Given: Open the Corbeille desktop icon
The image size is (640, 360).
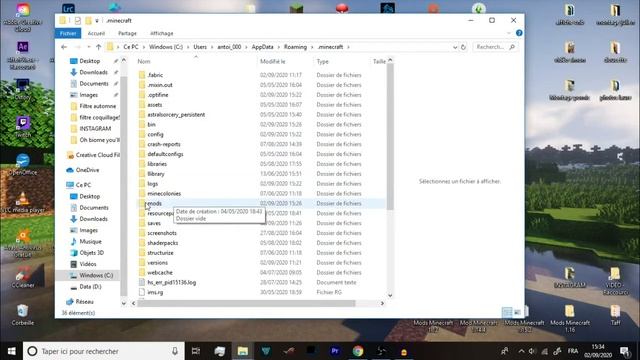Looking at the screenshot, I should click(x=23, y=315).
